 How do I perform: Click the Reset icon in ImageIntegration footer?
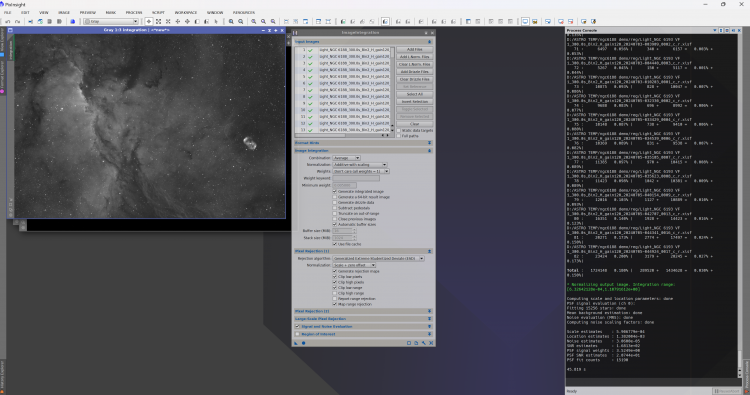pyautogui.click(x=431, y=343)
